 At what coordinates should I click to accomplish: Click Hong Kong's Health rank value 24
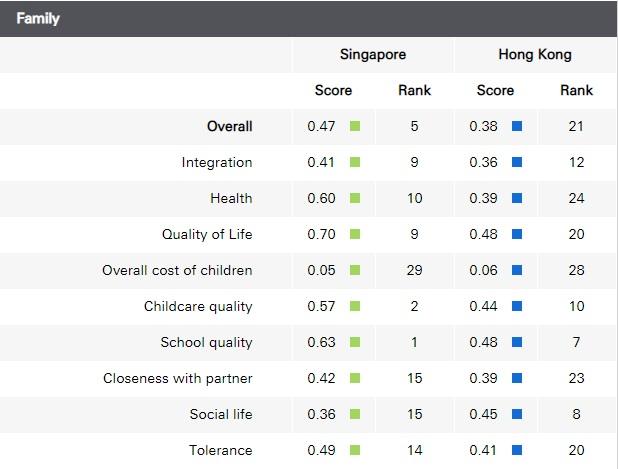(x=576, y=199)
